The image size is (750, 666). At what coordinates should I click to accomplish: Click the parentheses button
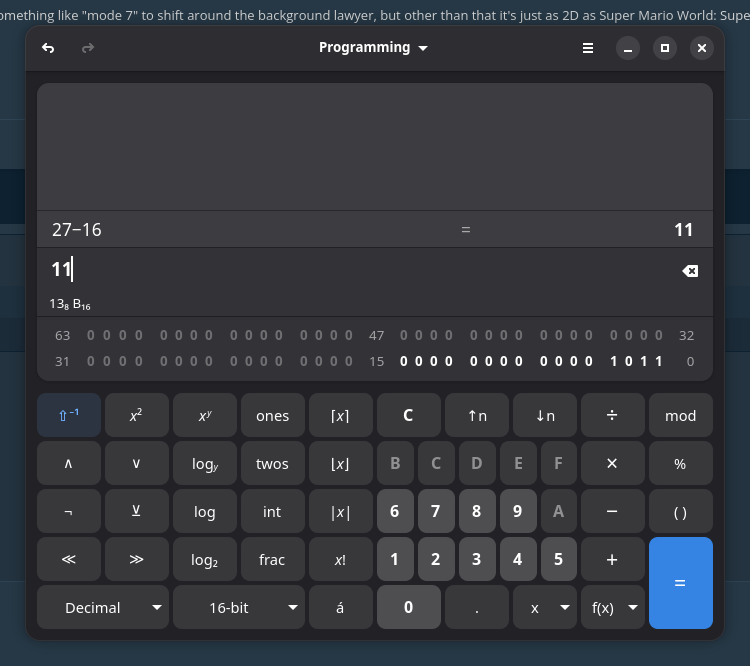[681, 511]
